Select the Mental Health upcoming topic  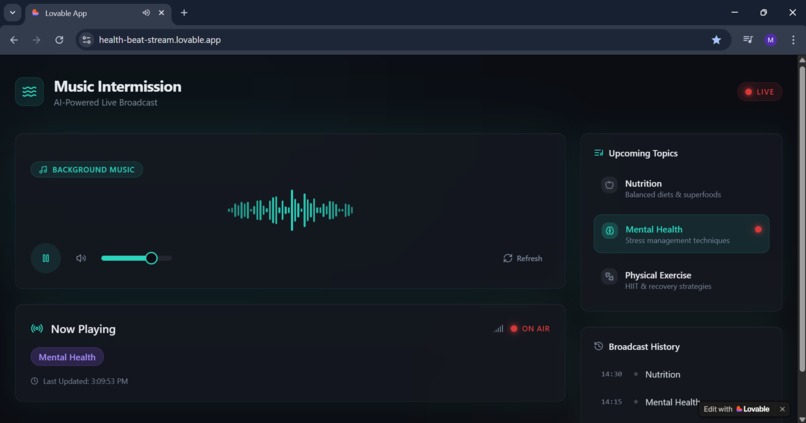point(681,234)
